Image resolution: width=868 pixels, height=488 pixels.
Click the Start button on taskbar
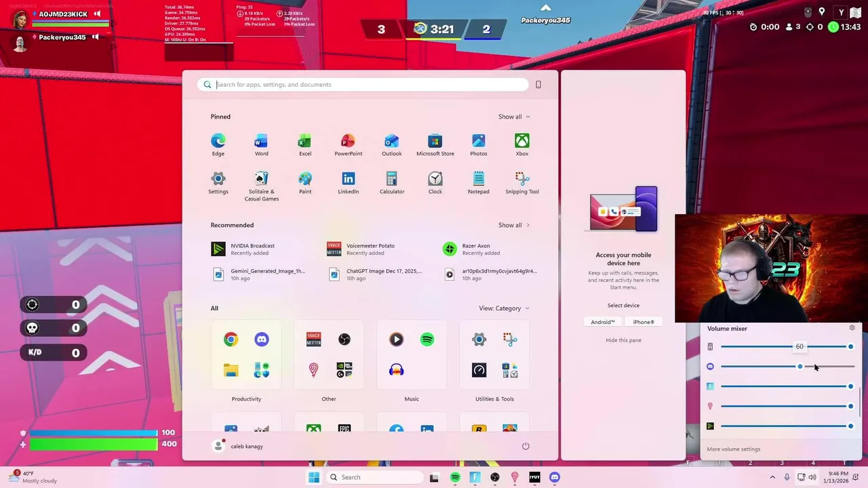point(313,477)
